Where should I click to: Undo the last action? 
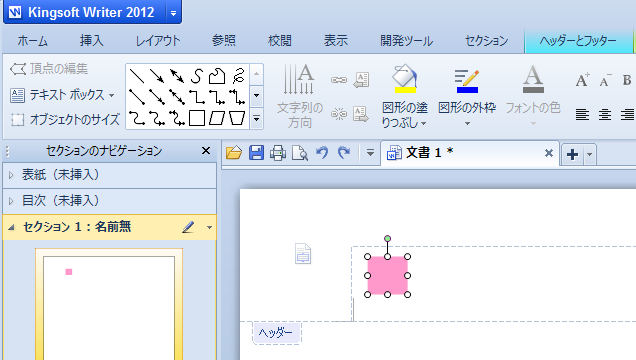[x=322, y=153]
